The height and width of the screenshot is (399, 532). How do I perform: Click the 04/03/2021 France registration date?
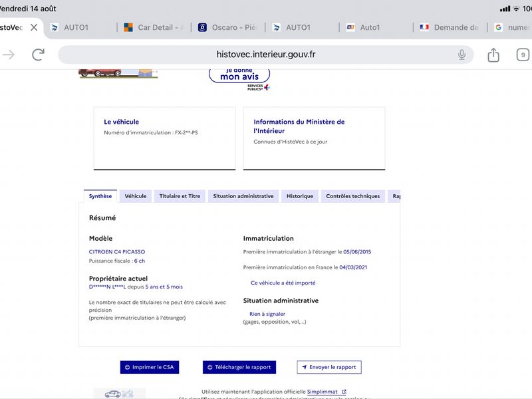353,267
